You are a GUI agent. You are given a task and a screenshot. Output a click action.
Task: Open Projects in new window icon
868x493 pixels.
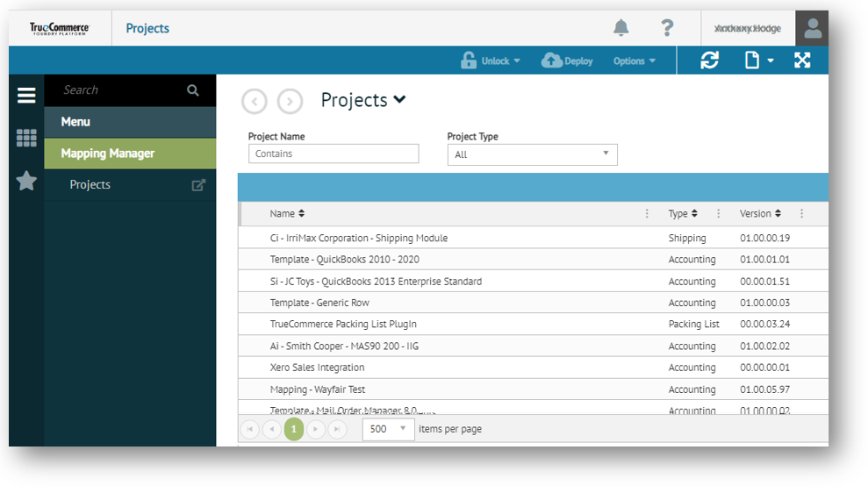point(198,185)
